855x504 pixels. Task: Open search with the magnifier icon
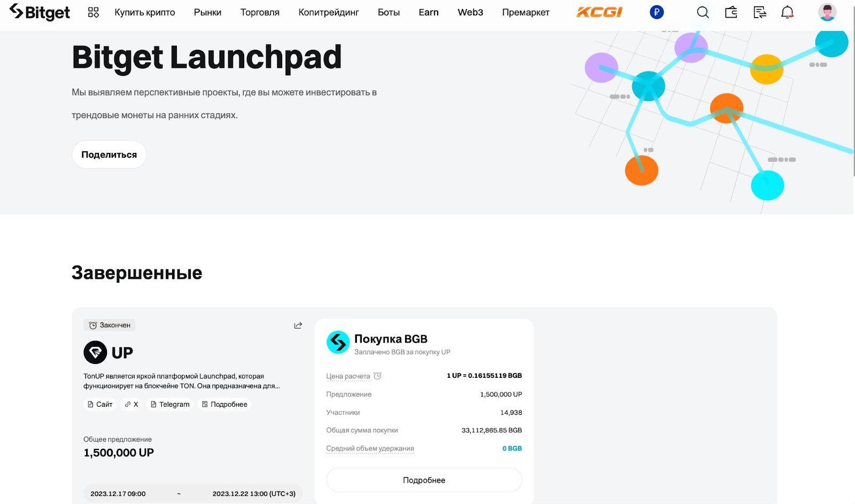click(703, 12)
